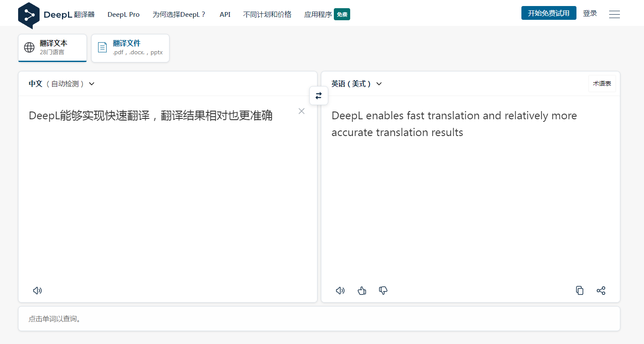Switch to the 翻译文本 tab
This screenshot has width=644, height=344.
point(52,48)
